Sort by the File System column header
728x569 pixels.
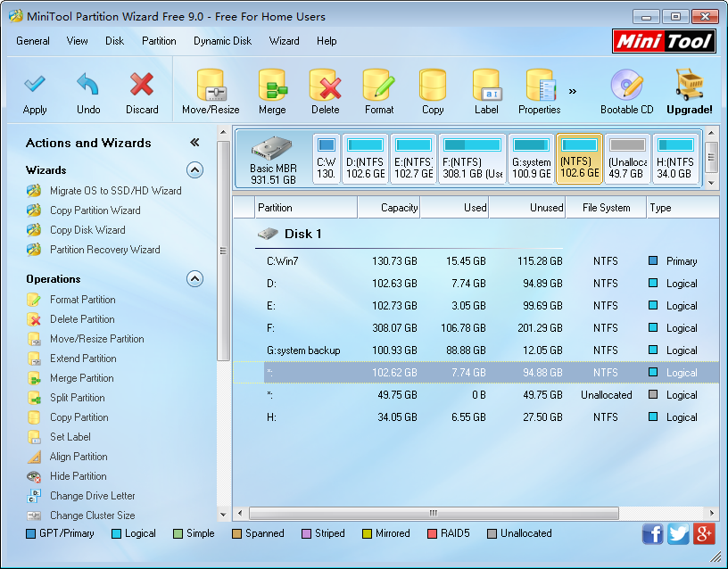tap(606, 208)
